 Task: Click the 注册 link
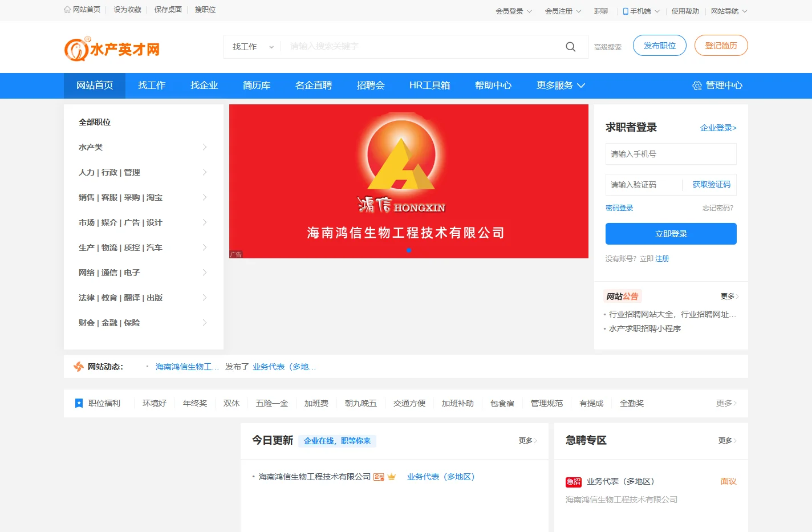[662, 259]
